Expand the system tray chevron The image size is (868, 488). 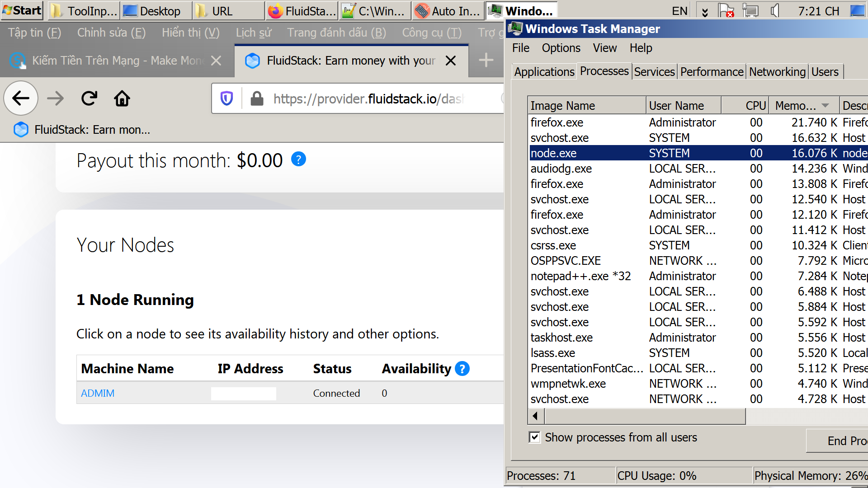(x=705, y=11)
